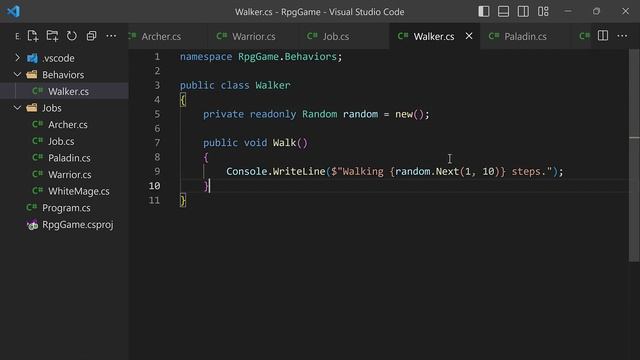Open Warrior.cs in the Explorer tree
640x360 pixels.
pos(64,175)
